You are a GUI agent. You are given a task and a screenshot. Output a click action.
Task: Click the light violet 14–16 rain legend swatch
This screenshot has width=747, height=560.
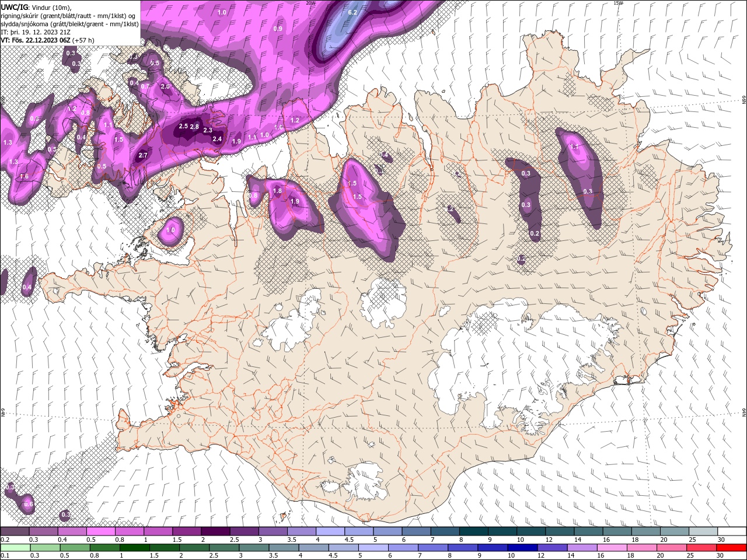582,547
